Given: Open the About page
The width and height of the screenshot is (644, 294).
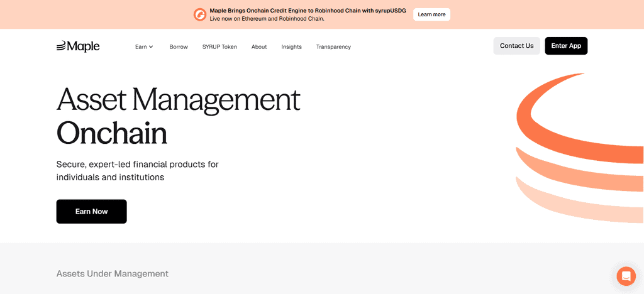Looking at the screenshot, I should coord(259,46).
